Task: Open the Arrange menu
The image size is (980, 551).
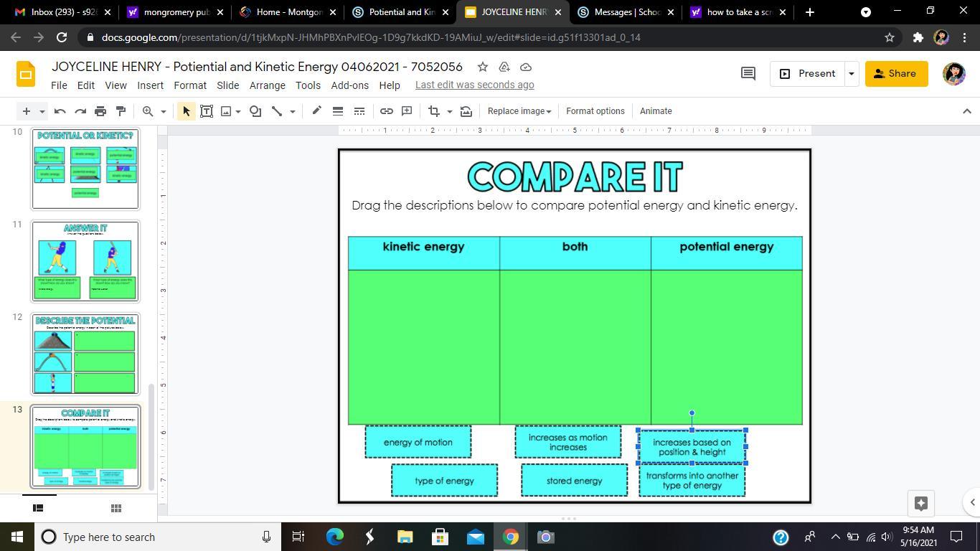Action: point(267,85)
